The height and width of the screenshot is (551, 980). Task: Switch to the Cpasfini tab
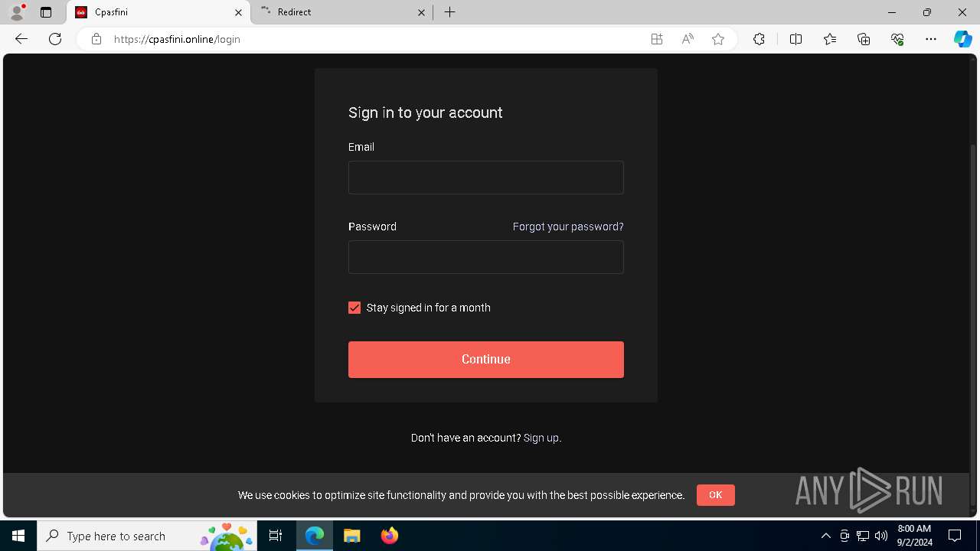coord(158,12)
